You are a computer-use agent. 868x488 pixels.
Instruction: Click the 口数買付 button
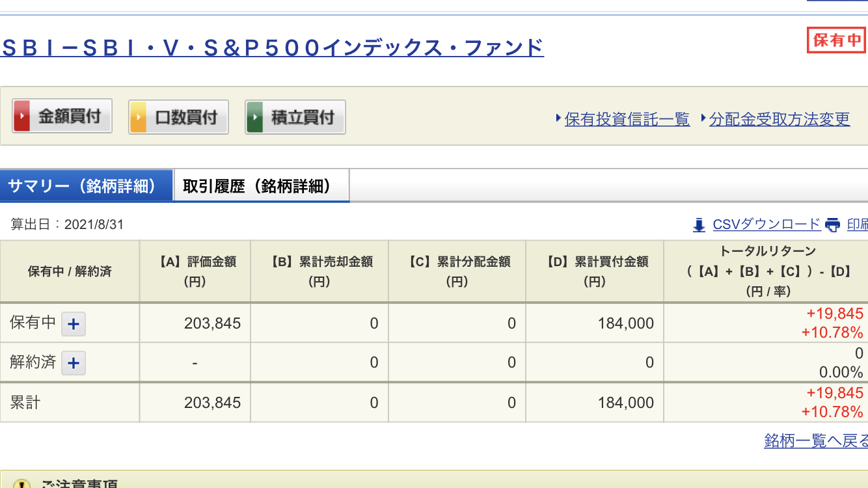coord(178,117)
